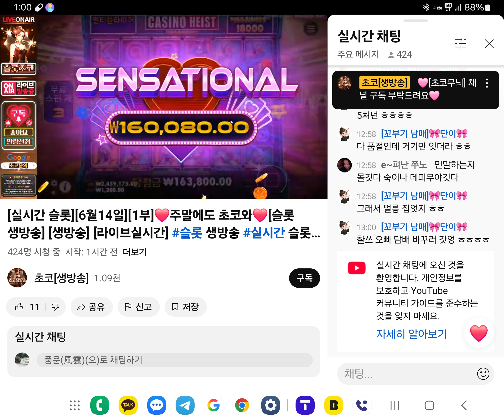
Task: Launch Telegram from the taskbar
Action: click(185, 405)
